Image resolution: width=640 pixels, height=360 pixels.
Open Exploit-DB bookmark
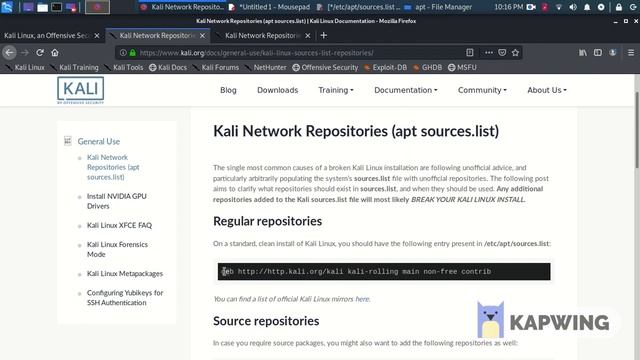[x=385, y=67]
